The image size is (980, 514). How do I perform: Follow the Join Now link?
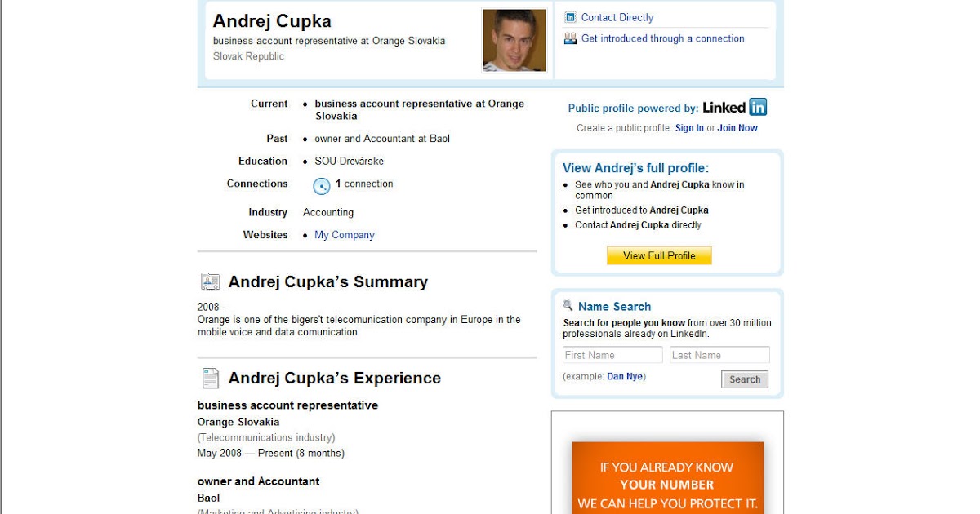click(x=737, y=128)
